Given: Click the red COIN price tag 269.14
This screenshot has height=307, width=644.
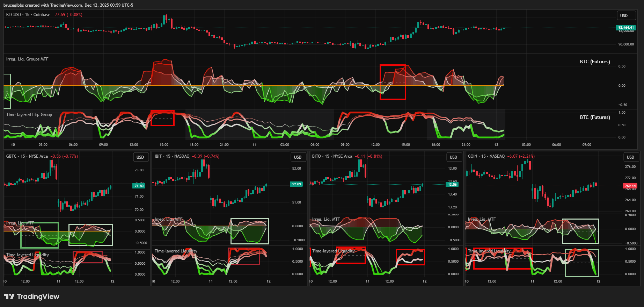Looking at the screenshot, I should click(x=630, y=186).
